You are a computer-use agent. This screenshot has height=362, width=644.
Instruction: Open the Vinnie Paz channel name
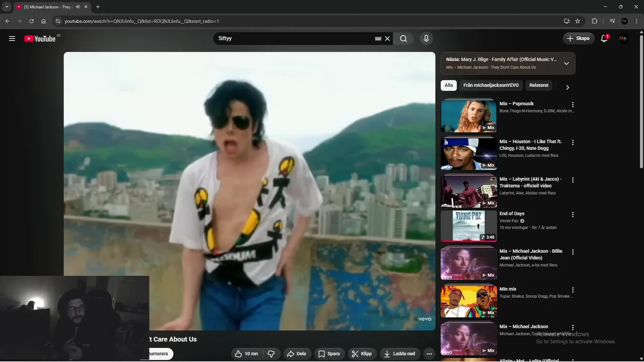(509, 221)
